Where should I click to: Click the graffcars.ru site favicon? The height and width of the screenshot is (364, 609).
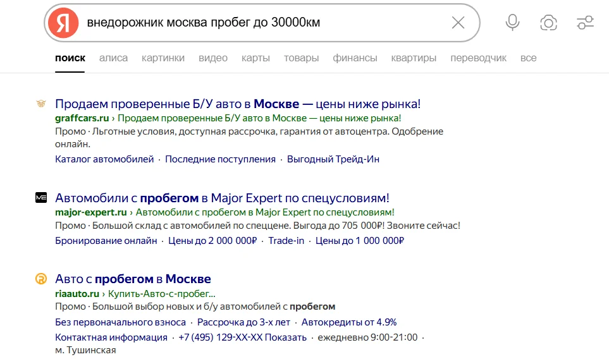[40, 102]
